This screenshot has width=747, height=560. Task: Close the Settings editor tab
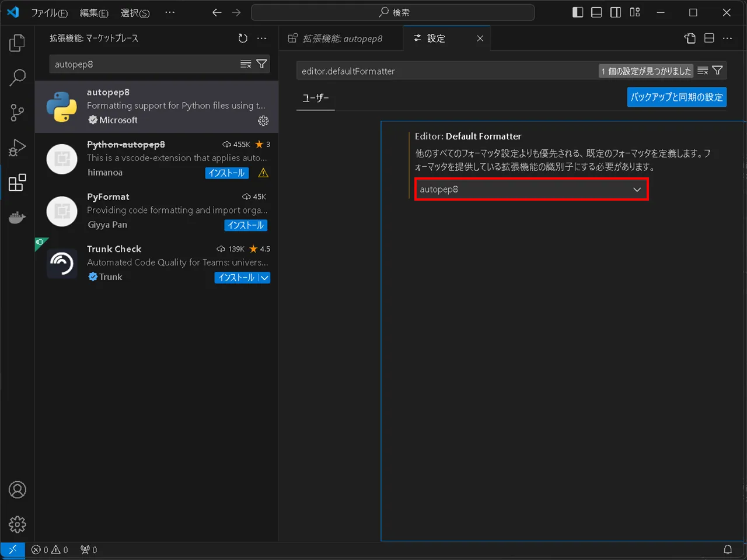[480, 38]
